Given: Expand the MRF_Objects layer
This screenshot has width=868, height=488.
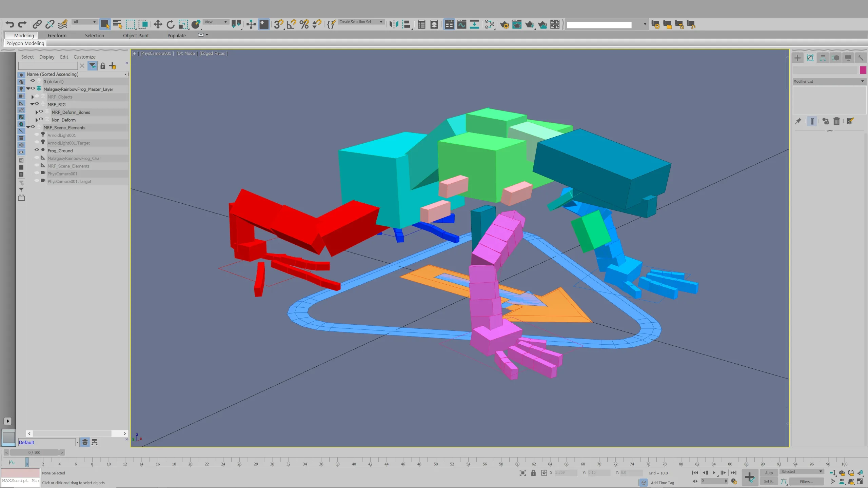Looking at the screenshot, I should tap(33, 97).
